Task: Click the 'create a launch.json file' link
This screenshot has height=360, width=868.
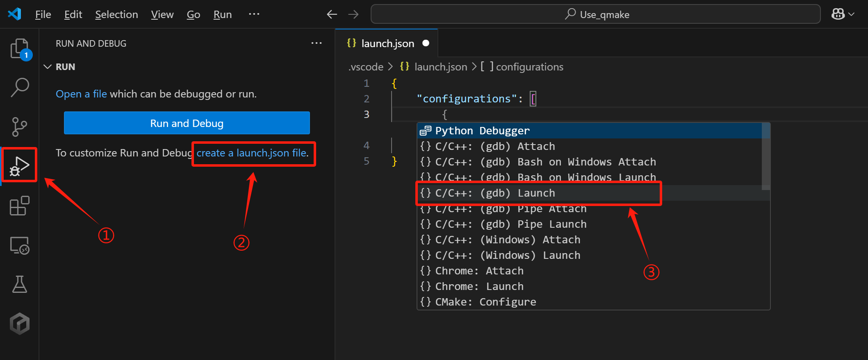Action: [252, 153]
